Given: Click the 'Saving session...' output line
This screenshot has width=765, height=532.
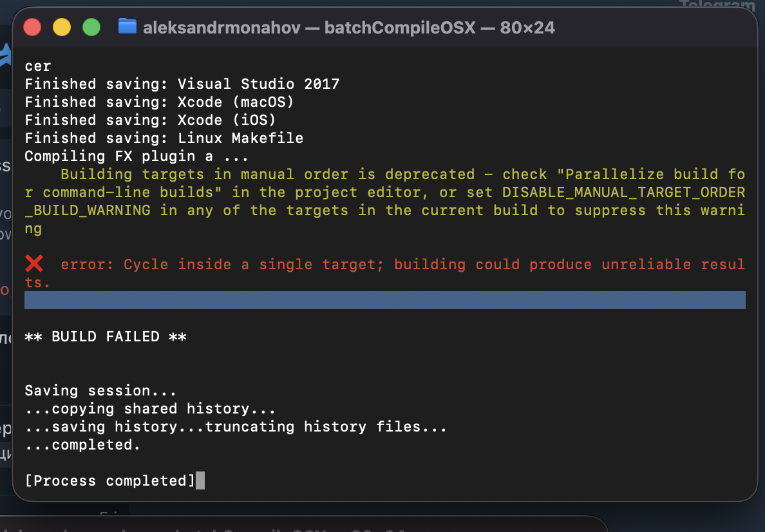Looking at the screenshot, I should 100,390.
